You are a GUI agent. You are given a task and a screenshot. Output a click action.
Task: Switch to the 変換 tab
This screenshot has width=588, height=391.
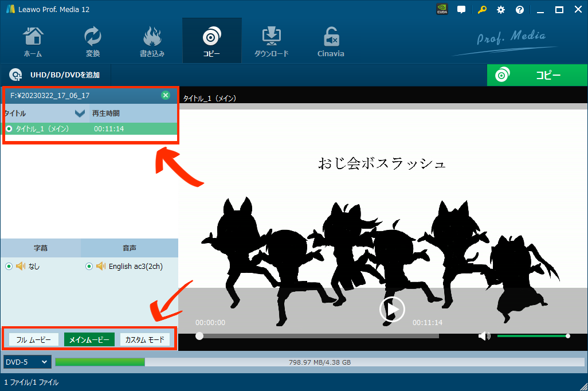pos(93,41)
